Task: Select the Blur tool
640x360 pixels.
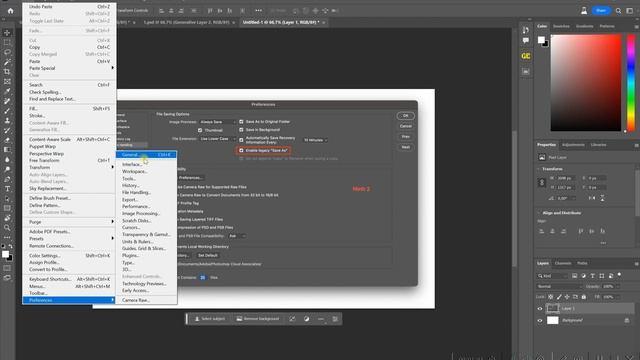Action: tap(7, 160)
